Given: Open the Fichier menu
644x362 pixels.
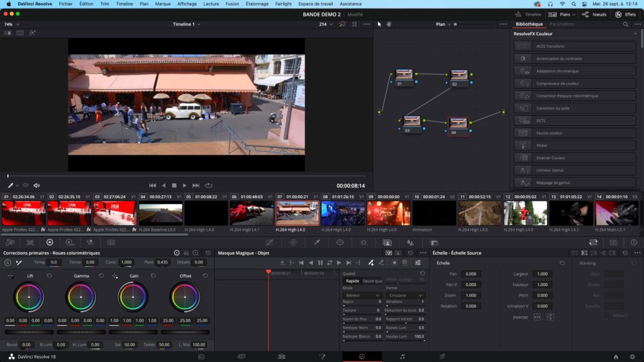Looking at the screenshot, I should [x=65, y=4].
